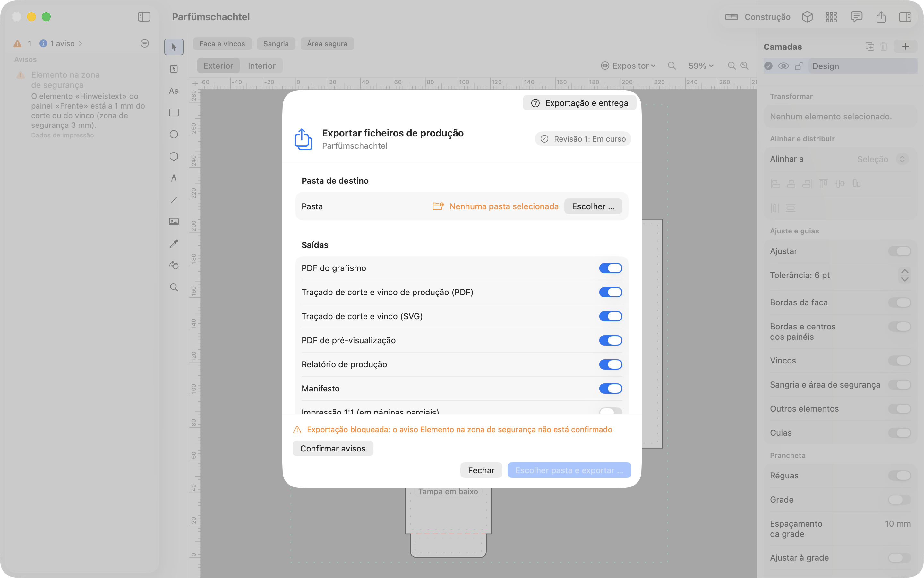The width and height of the screenshot is (924, 578).
Task: Open the comments speech bubble icon
Action: click(856, 17)
